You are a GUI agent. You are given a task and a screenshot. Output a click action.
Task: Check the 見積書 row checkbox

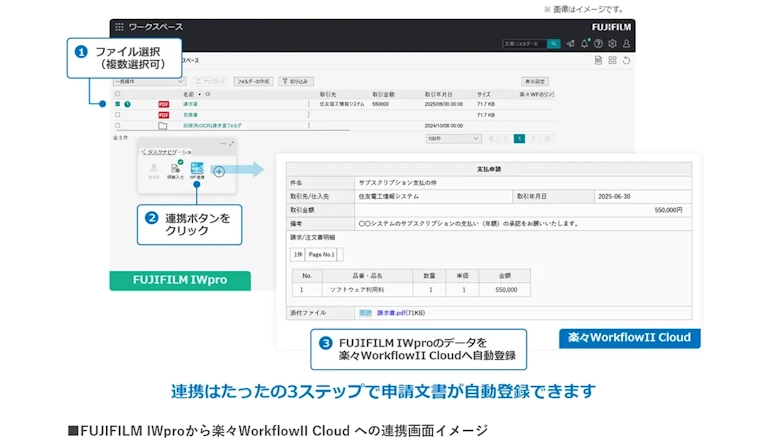pyautogui.click(x=117, y=115)
